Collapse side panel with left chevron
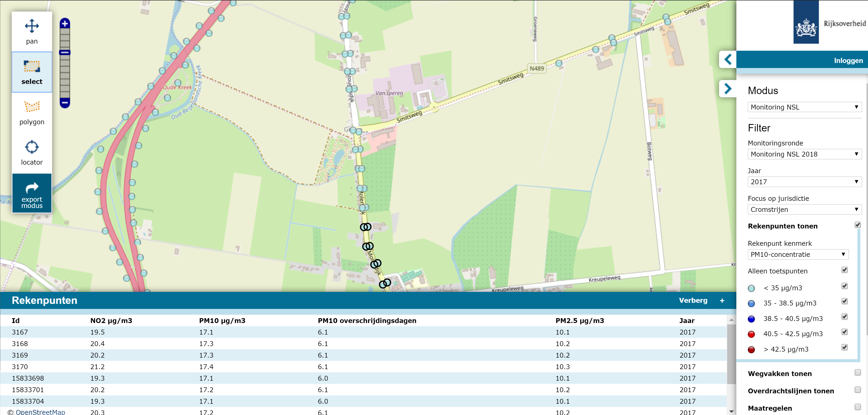Image resolution: width=868 pixels, height=415 pixels. (x=728, y=59)
